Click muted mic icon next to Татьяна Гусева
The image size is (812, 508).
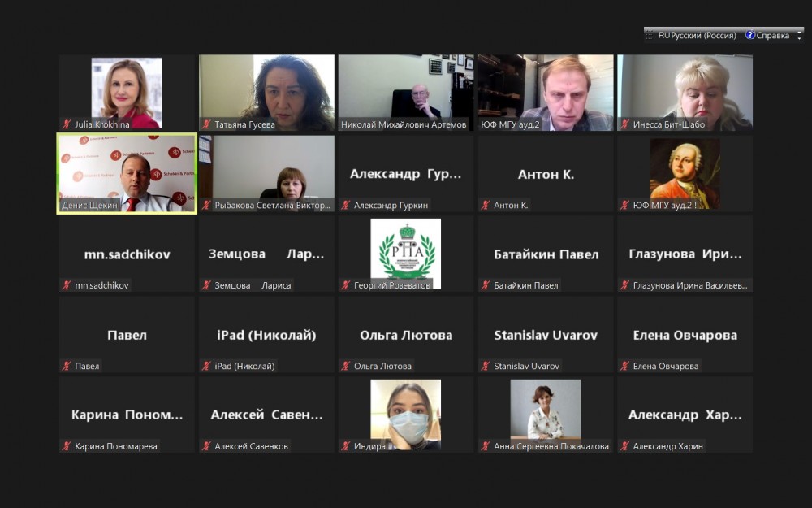point(206,124)
